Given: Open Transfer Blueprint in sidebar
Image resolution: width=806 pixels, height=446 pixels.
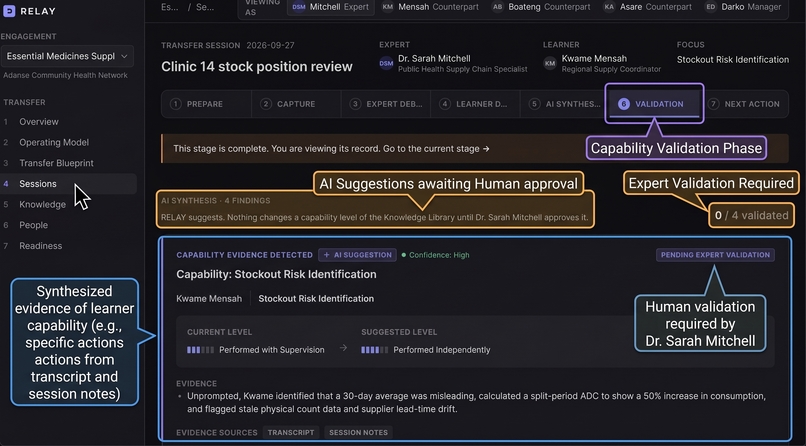Looking at the screenshot, I should pos(57,163).
